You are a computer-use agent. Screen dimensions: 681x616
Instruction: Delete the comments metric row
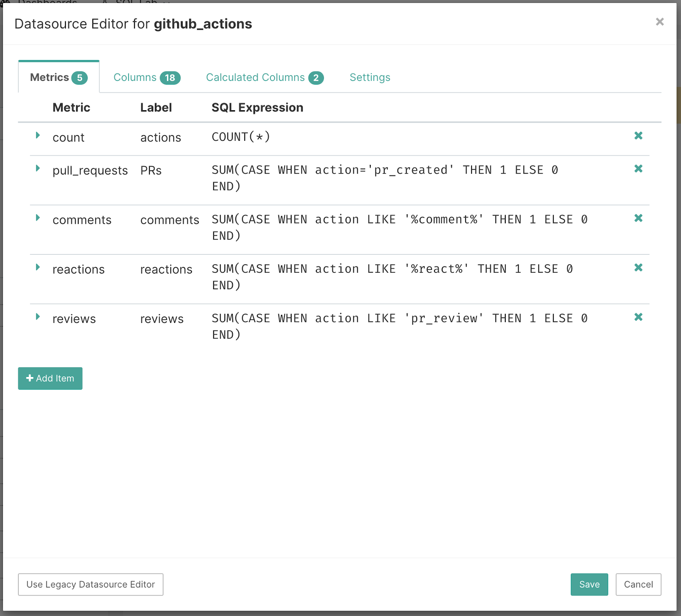tap(638, 218)
